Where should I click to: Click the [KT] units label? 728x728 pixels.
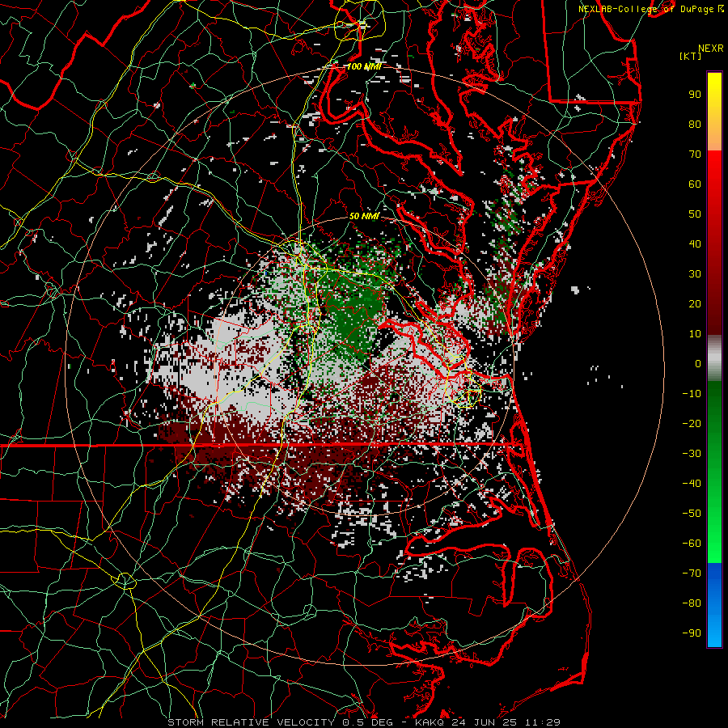pyautogui.click(x=690, y=56)
